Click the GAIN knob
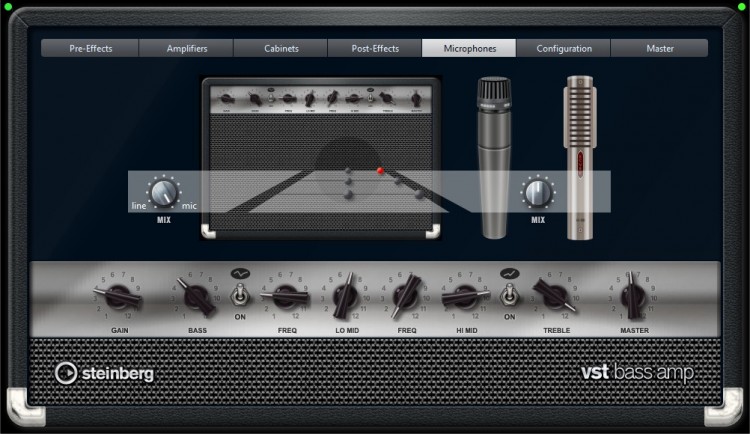The height and width of the screenshot is (434, 750). coord(118,297)
